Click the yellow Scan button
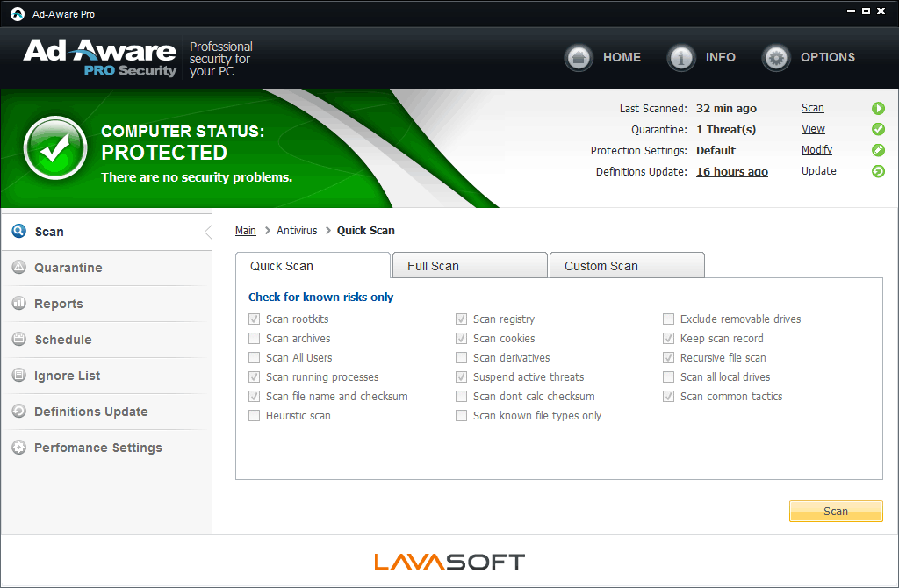 coord(836,511)
